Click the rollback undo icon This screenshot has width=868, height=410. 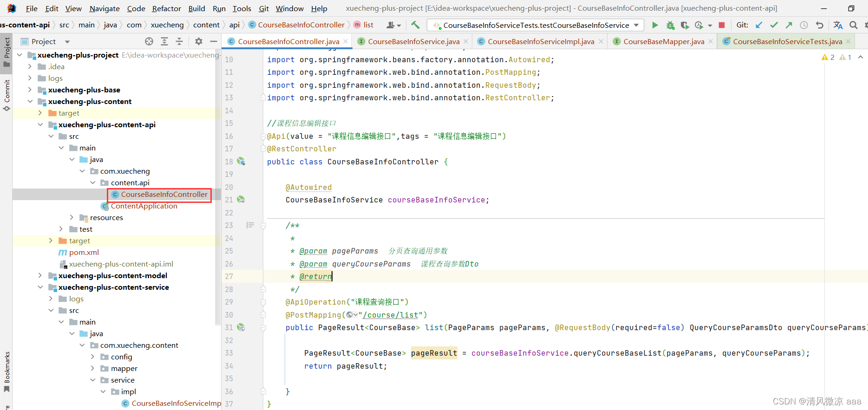(x=820, y=25)
